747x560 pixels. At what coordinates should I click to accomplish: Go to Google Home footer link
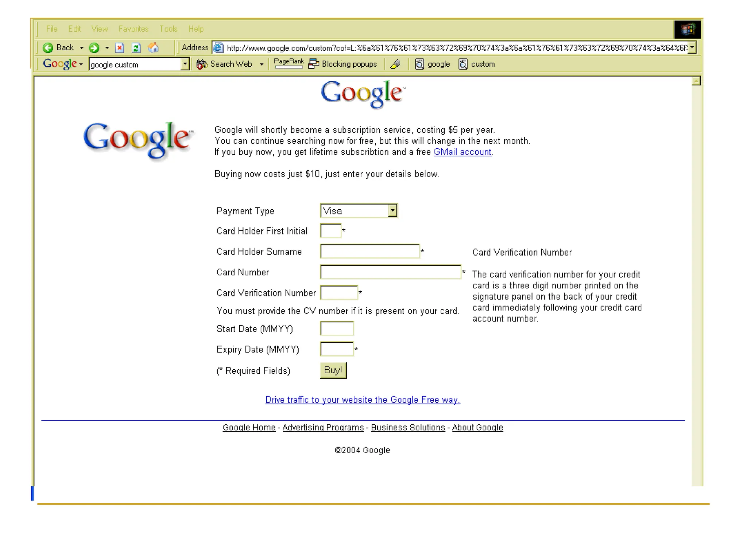tap(249, 427)
